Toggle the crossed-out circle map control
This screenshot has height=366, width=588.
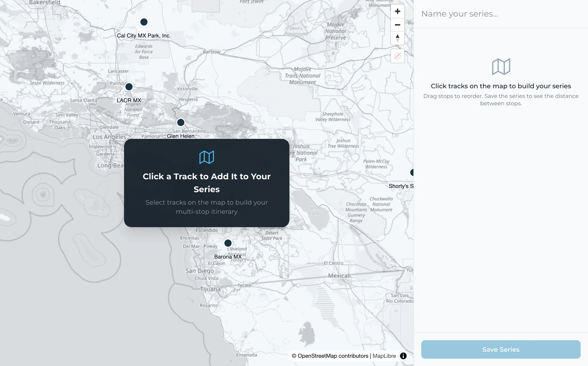[397, 56]
